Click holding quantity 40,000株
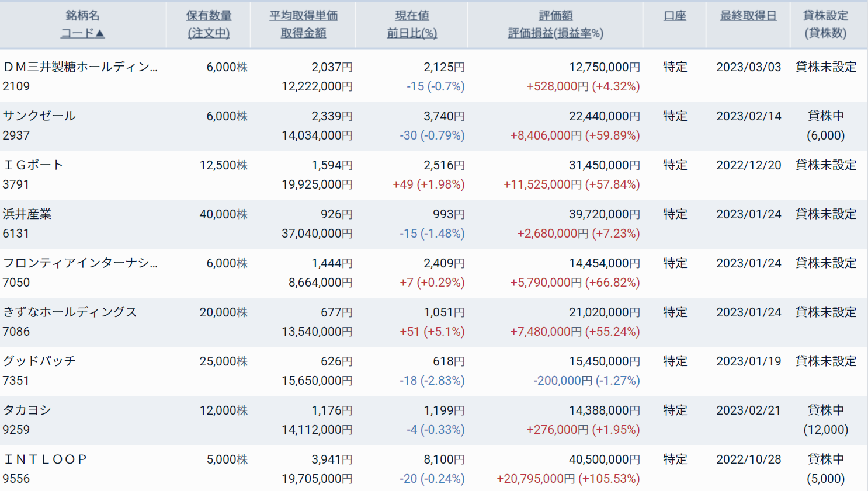 pos(224,214)
